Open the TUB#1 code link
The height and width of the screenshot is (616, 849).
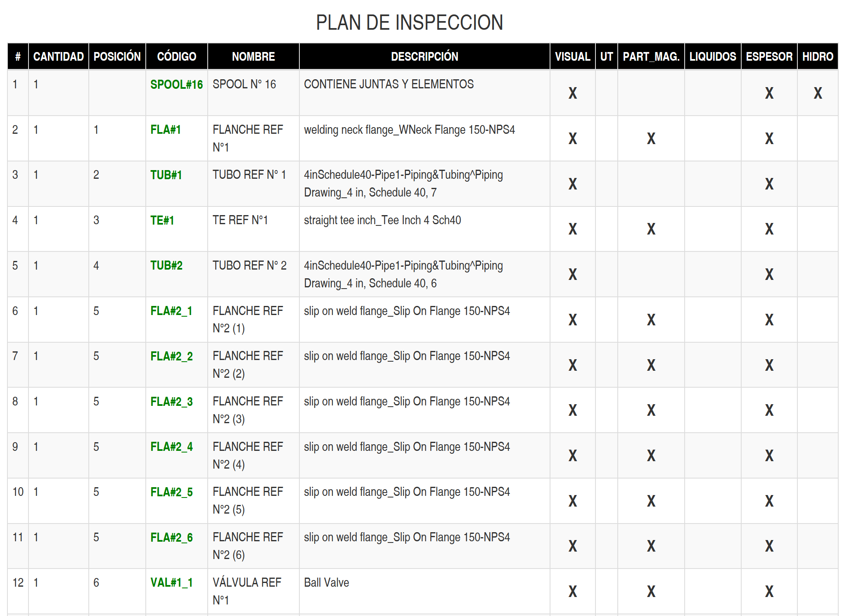pos(166,175)
